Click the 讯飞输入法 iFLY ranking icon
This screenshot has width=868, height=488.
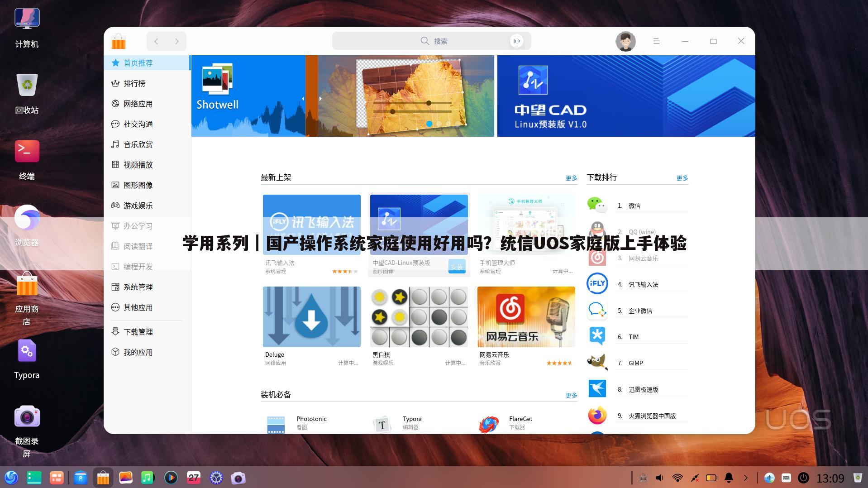point(597,284)
